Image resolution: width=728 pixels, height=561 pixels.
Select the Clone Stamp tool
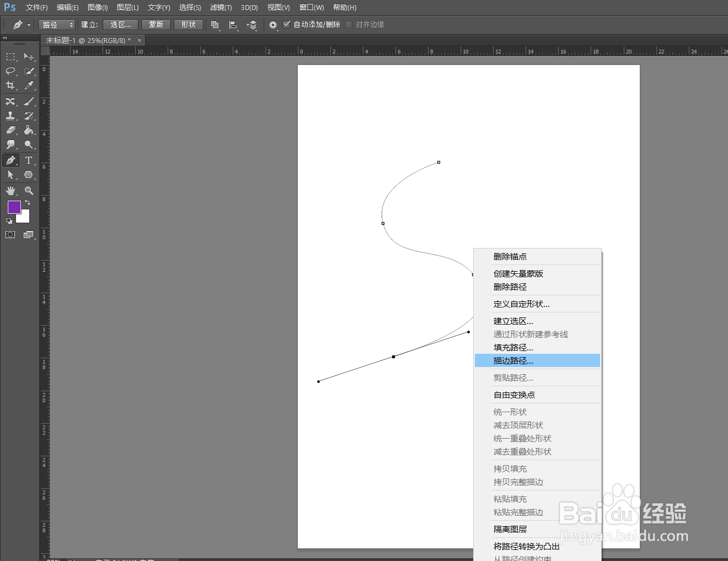point(10,116)
